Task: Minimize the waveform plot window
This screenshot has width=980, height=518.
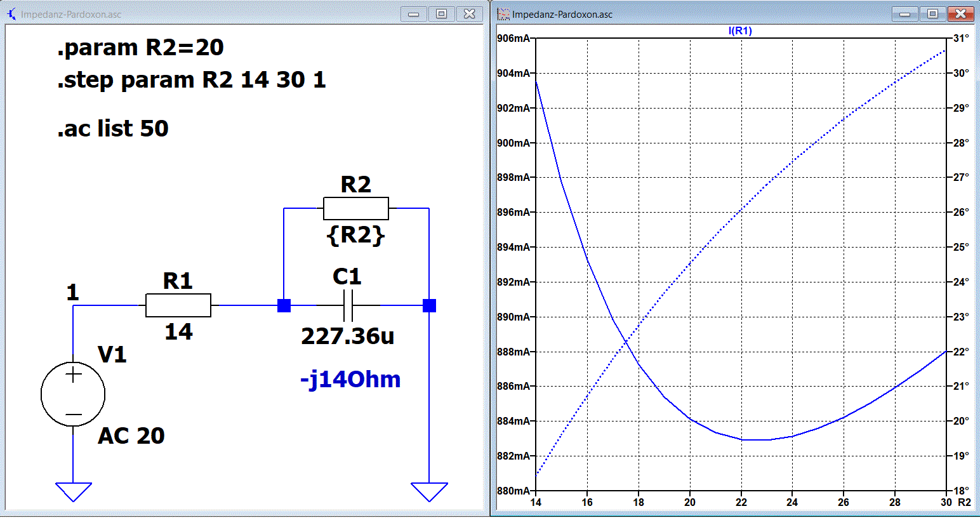Action: pos(905,14)
